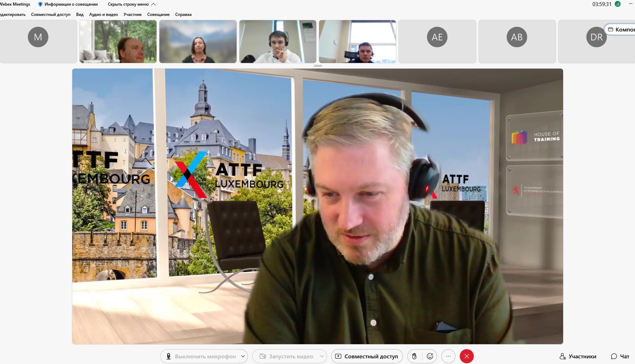Click the green connection status icon
Image resolution: width=635 pixels, height=364 pixels.
pyautogui.click(x=618, y=4)
